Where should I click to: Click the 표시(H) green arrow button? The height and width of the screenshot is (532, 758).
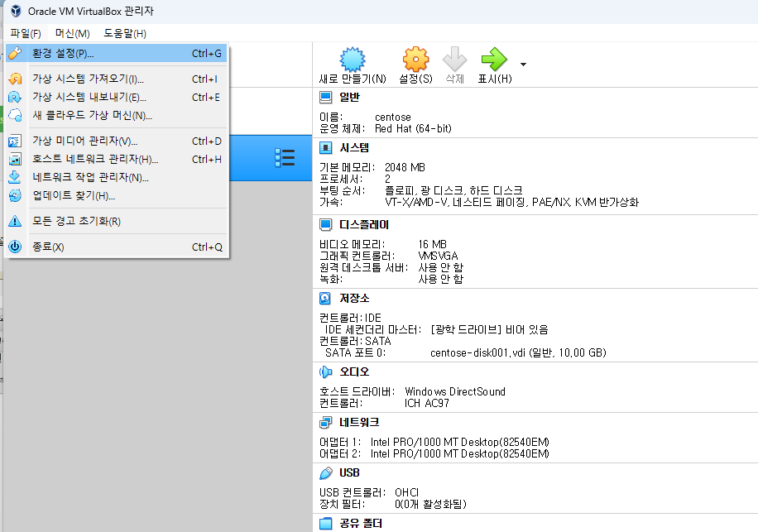click(x=495, y=65)
